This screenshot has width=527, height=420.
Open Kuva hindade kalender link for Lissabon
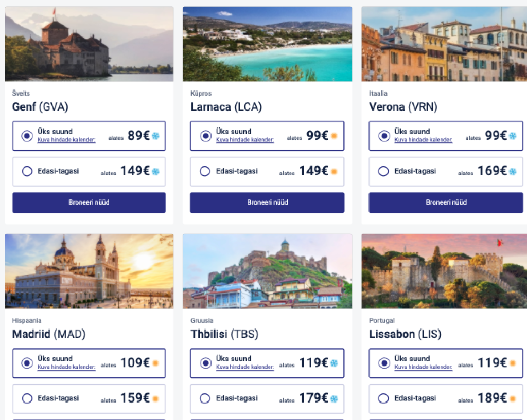(424, 367)
